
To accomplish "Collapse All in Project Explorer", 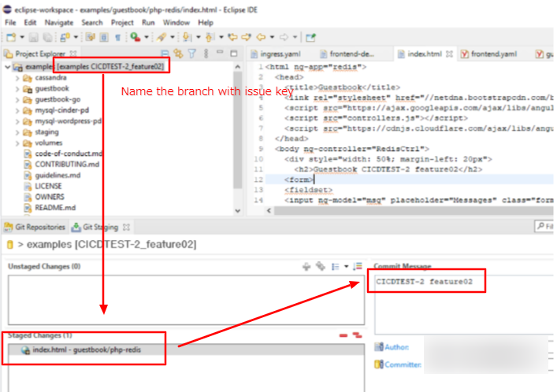I will click(165, 54).
